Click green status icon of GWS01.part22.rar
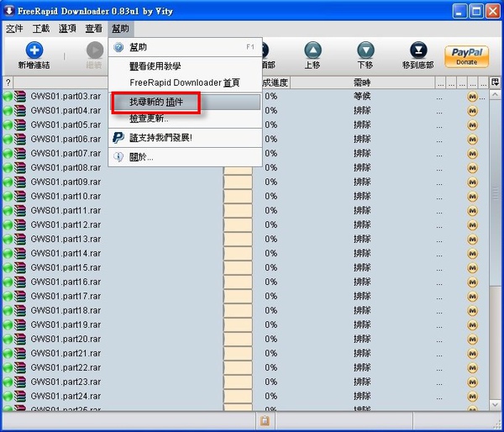 pos(8,368)
